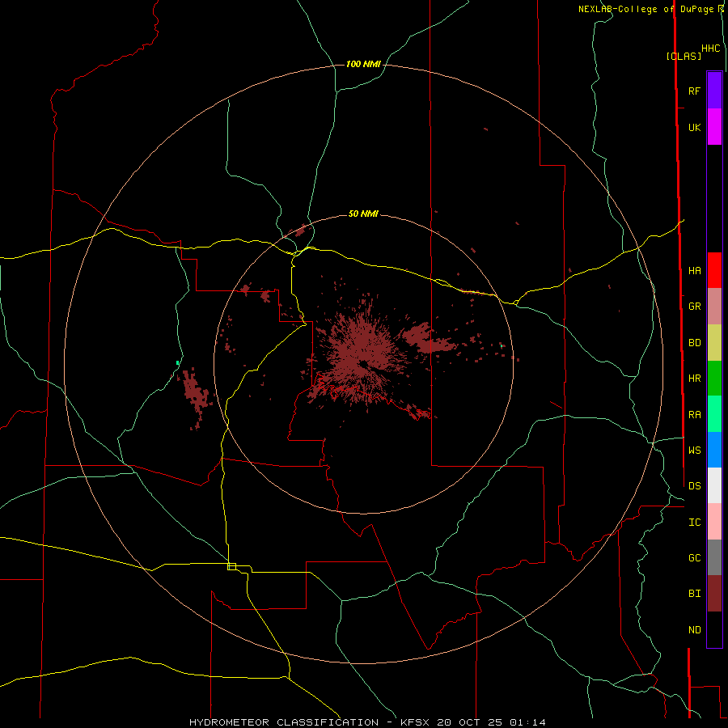Click the '100 NMI' range ring label
The image size is (728, 728).
pyautogui.click(x=363, y=64)
